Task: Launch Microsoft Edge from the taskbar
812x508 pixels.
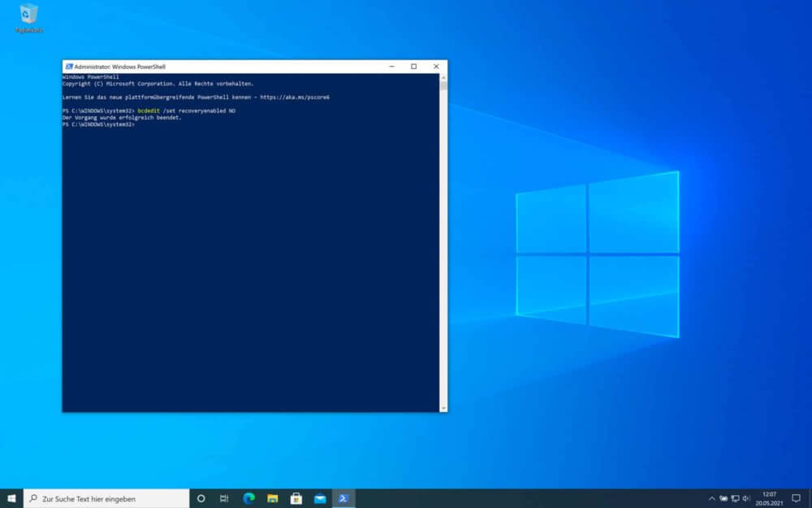Action: (x=248, y=499)
